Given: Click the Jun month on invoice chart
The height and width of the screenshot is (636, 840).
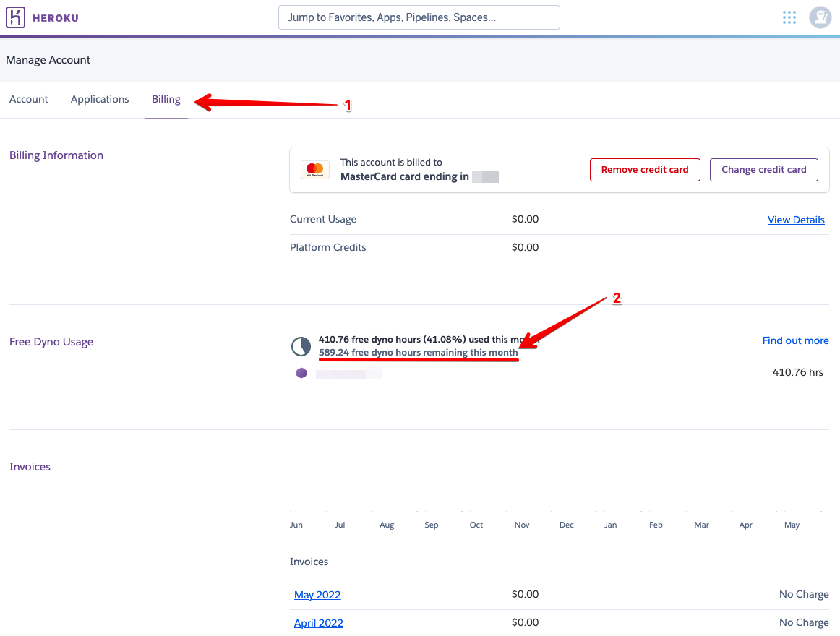Looking at the screenshot, I should click(x=296, y=525).
